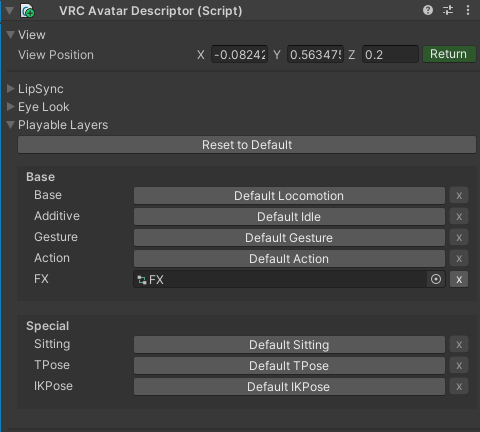This screenshot has width=480, height=432.
Task: Clear the FX layer with X
Action: (459, 279)
